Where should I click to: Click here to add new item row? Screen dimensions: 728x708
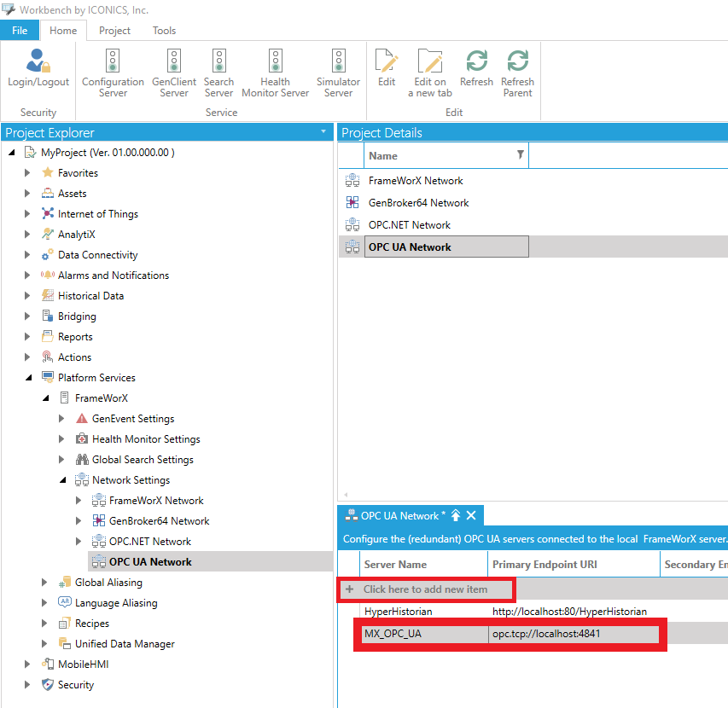tap(427, 589)
